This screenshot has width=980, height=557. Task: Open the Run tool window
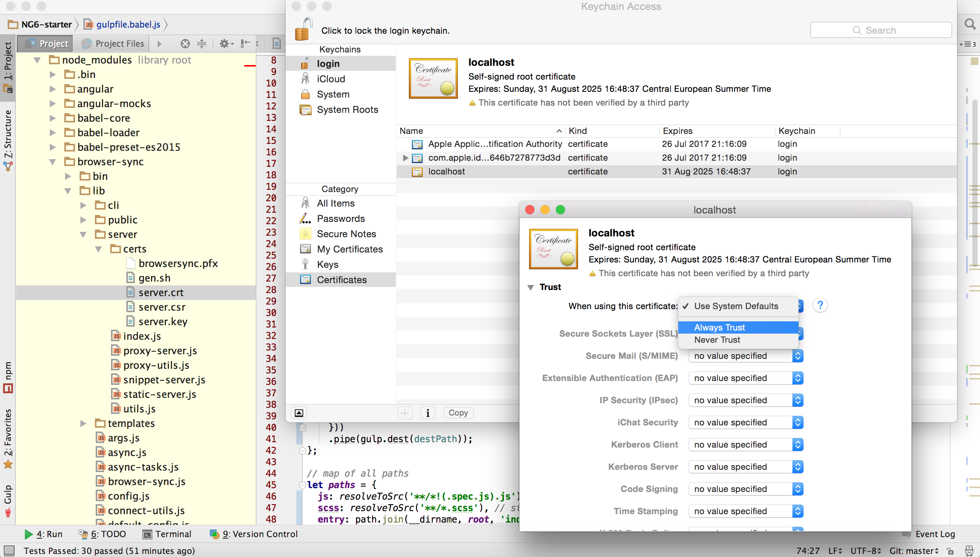pyautogui.click(x=44, y=534)
